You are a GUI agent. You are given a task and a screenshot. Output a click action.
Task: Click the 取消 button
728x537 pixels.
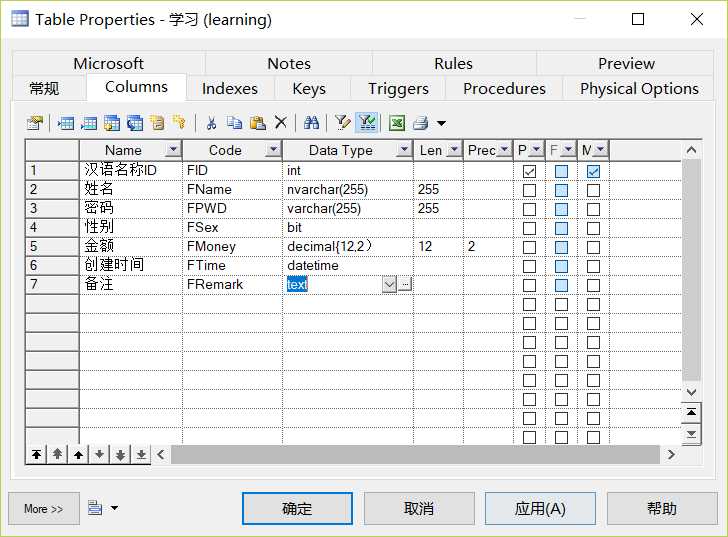[419, 509]
